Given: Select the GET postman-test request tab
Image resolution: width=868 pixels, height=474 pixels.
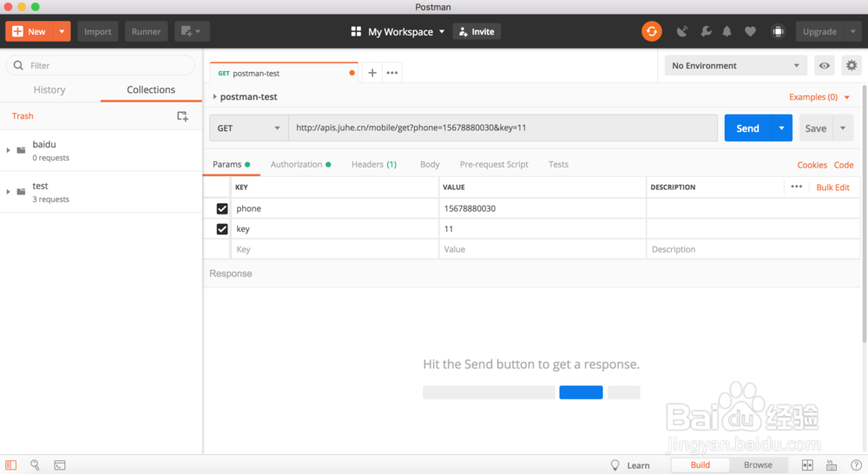Looking at the screenshot, I should 284,73.
